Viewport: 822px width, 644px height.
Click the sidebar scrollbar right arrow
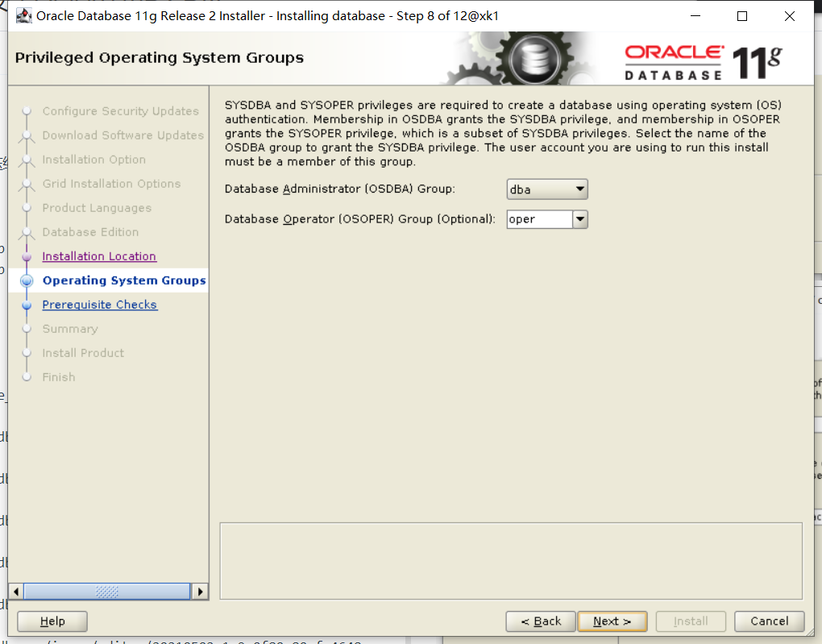point(200,592)
